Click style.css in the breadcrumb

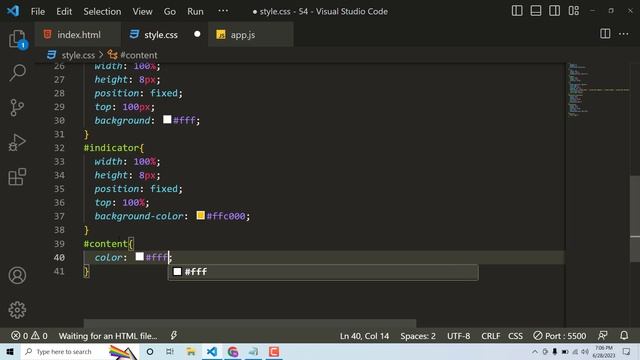coord(78,55)
